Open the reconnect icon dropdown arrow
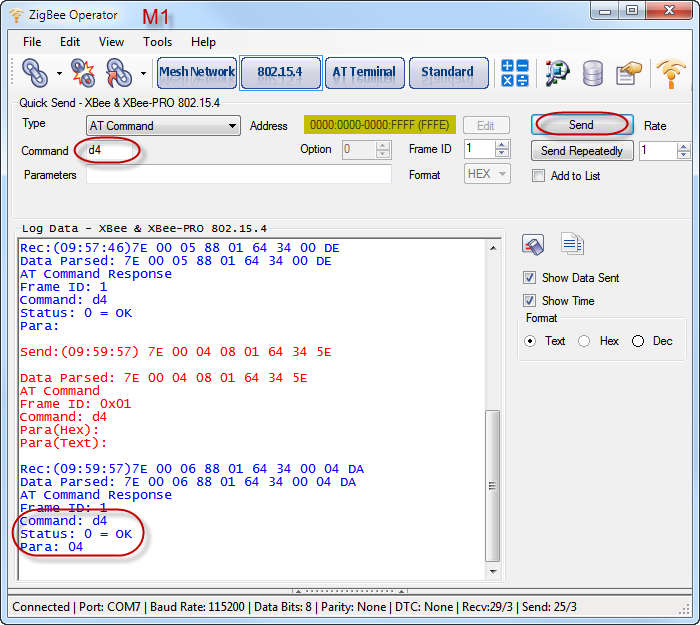The height and width of the screenshot is (625, 700). click(143, 73)
